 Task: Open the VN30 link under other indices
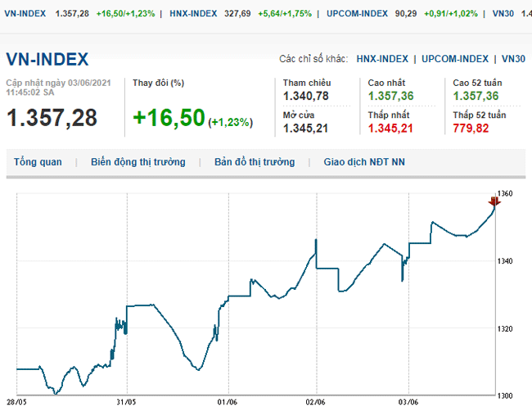click(x=513, y=59)
